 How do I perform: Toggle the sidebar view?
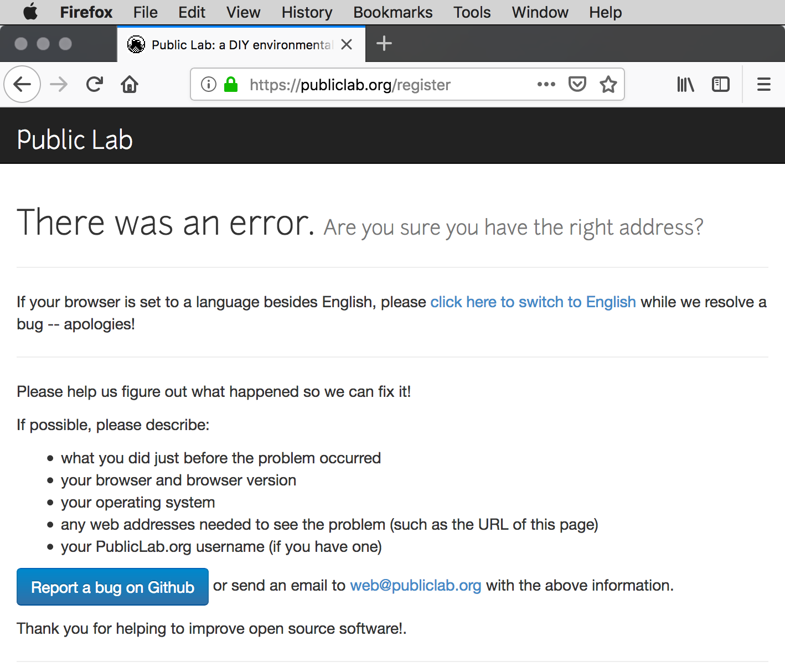point(721,84)
